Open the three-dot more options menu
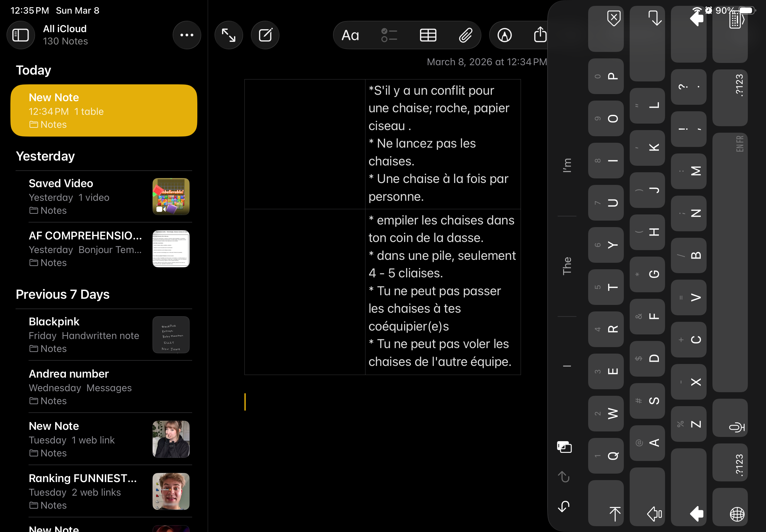The image size is (766, 532). click(186, 35)
